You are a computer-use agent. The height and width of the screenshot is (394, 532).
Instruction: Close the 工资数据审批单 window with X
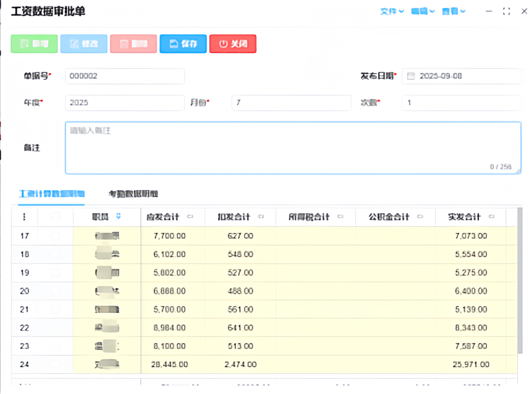pos(524,11)
